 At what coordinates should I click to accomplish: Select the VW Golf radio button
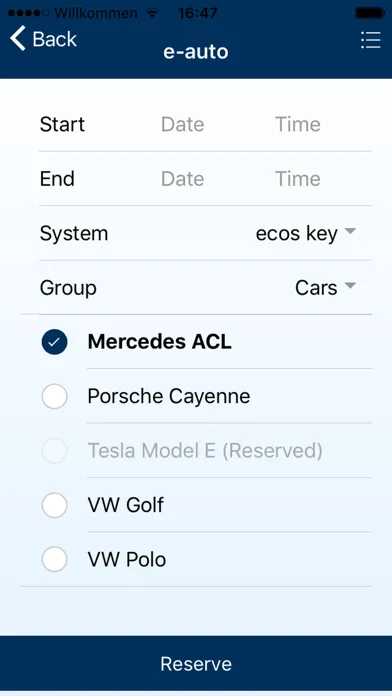click(x=54, y=505)
